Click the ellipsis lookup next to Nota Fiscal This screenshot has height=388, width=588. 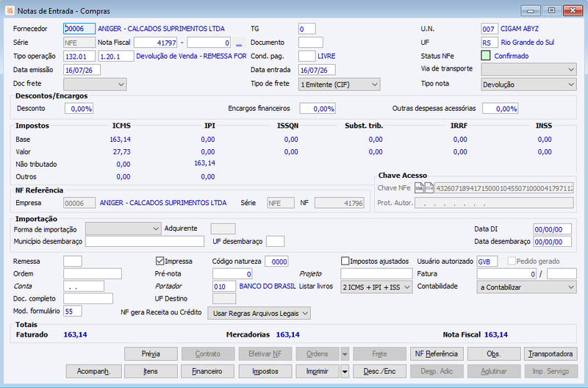tap(239, 43)
